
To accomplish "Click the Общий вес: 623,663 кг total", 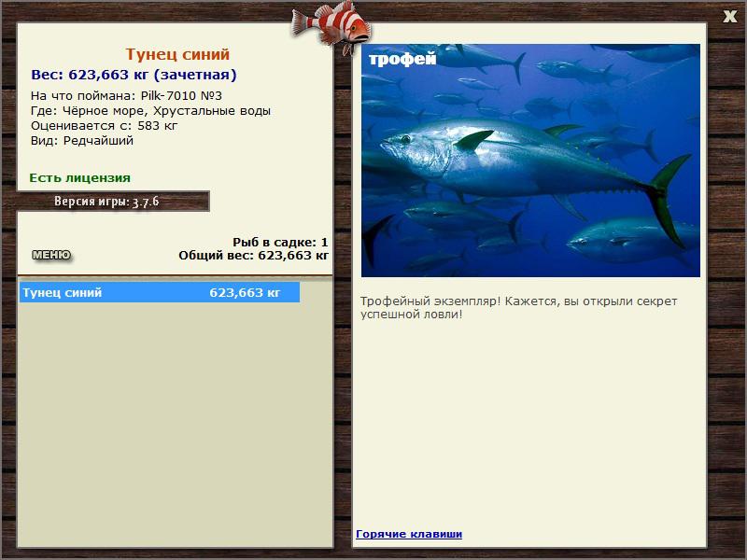I will [x=253, y=256].
